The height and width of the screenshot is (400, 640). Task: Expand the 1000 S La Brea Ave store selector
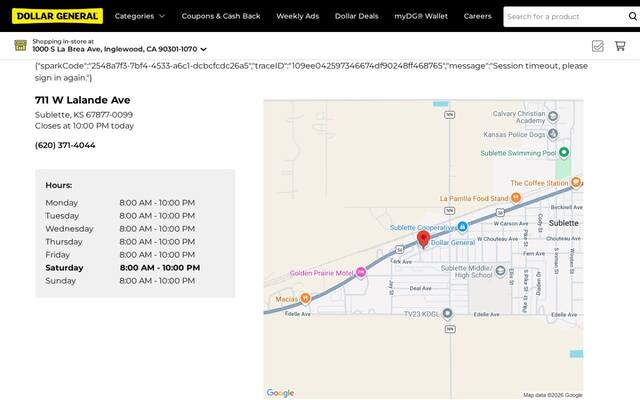(x=119, y=49)
